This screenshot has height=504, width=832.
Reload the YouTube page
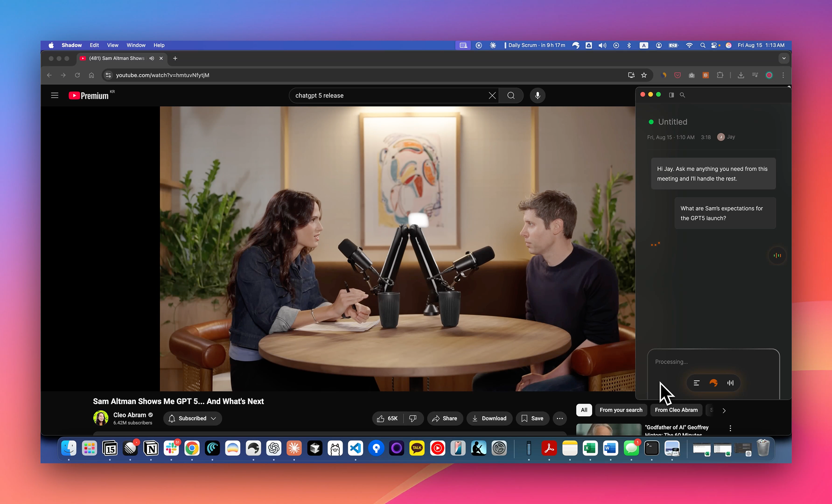click(77, 75)
